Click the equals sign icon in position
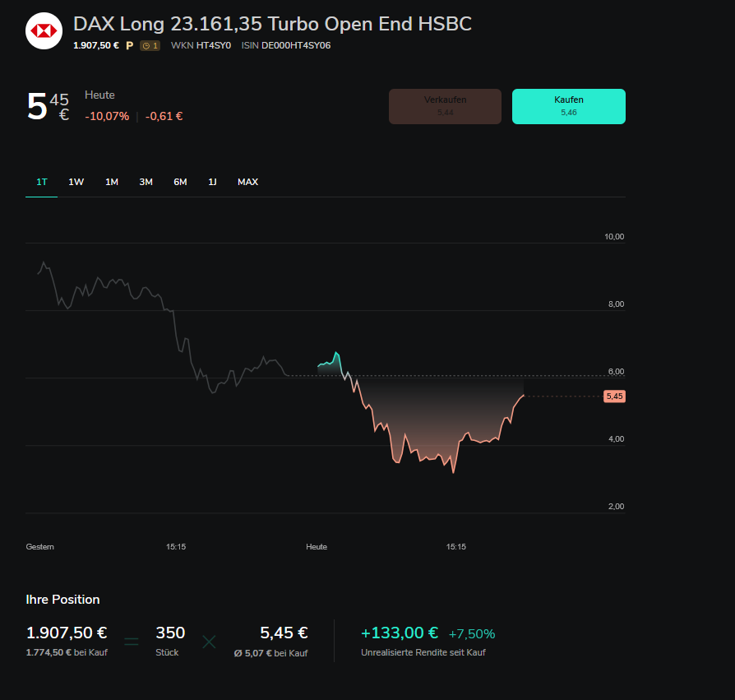Screen dimensions: 735x700 132,641
